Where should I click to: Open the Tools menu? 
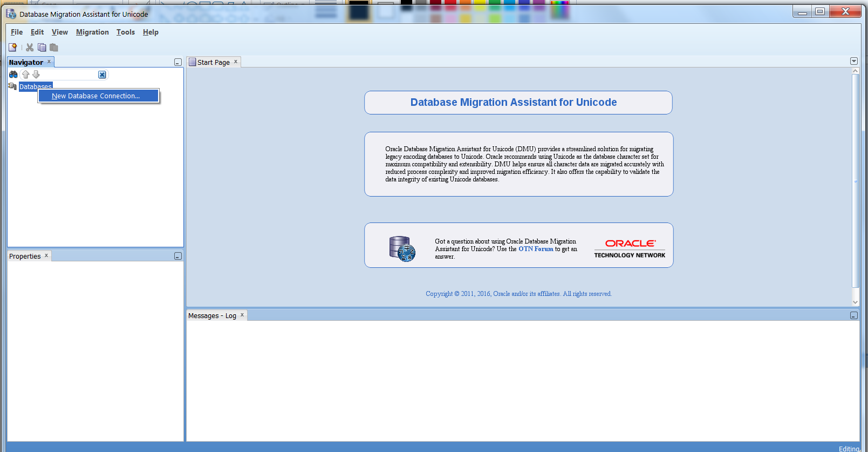click(126, 32)
